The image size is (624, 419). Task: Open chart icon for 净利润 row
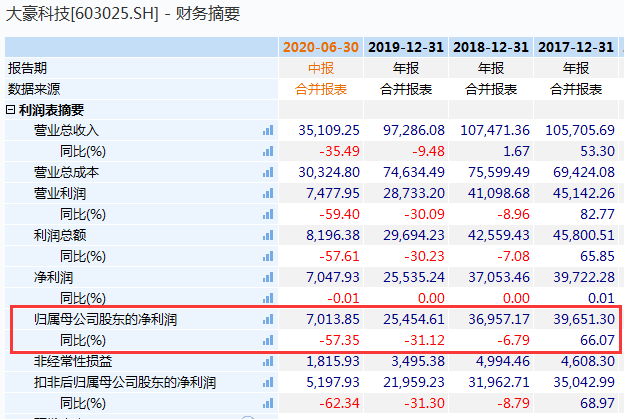tap(268, 277)
